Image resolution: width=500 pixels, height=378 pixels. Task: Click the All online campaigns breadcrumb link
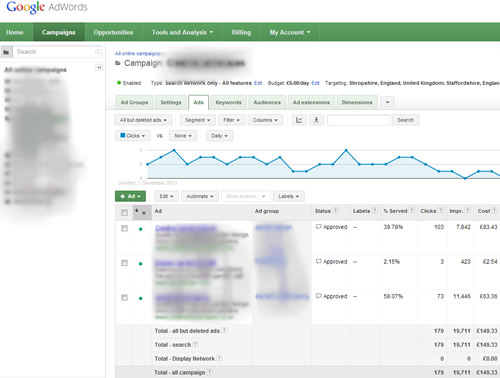pos(137,53)
